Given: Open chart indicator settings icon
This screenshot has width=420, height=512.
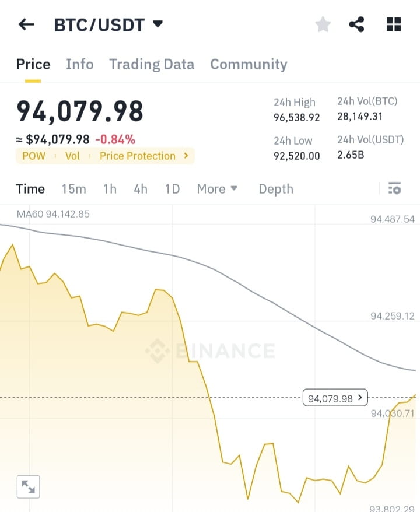Looking at the screenshot, I should coord(395,188).
